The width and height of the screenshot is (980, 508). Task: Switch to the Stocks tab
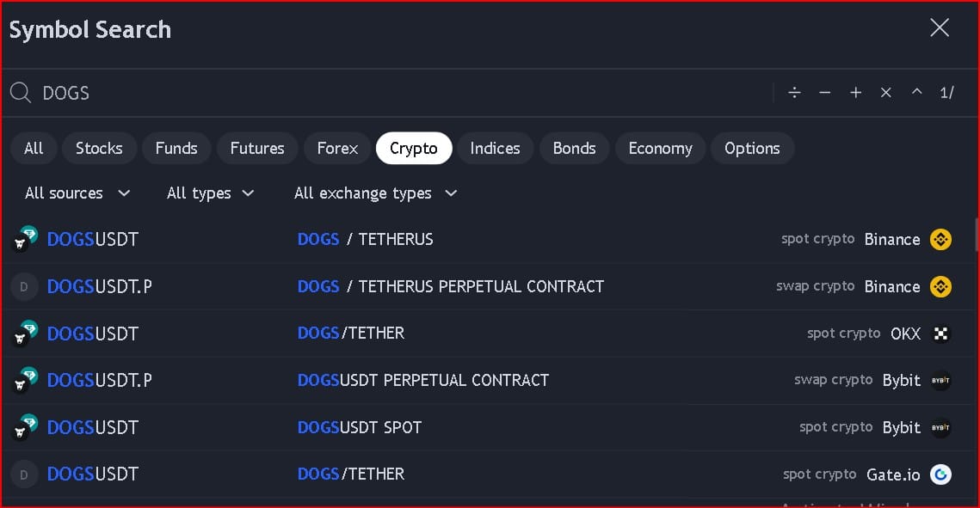[99, 149]
